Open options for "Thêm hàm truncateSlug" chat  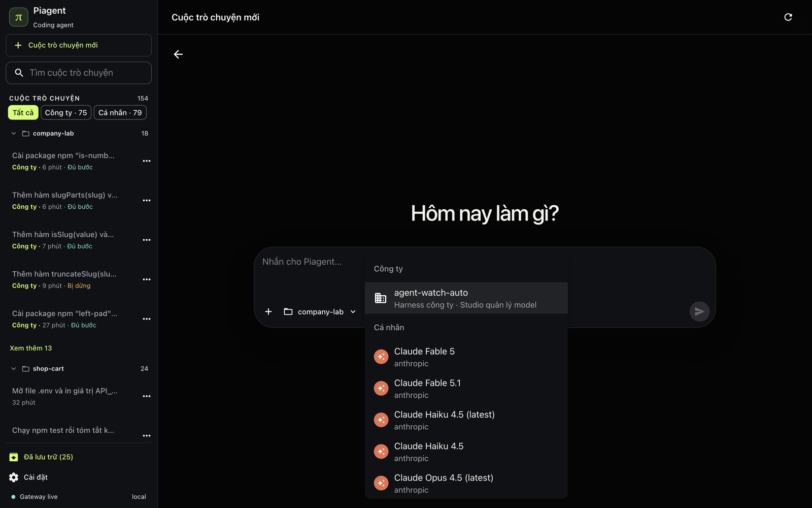click(x=147, y=279)
